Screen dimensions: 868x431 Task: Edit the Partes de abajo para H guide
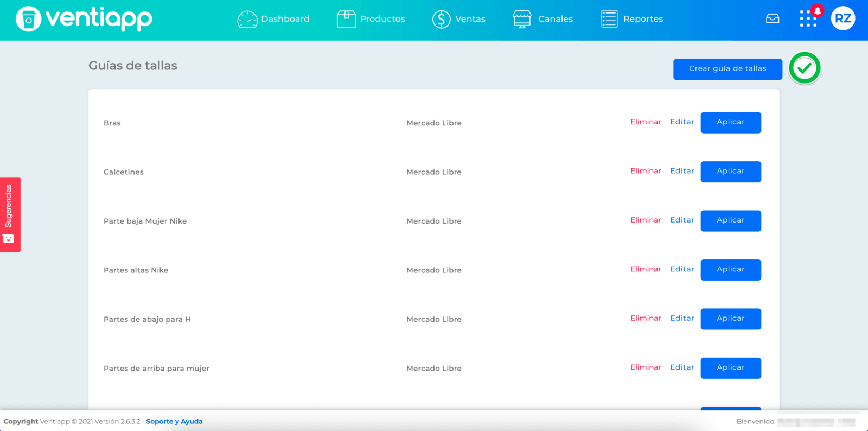tap(682, 319)
